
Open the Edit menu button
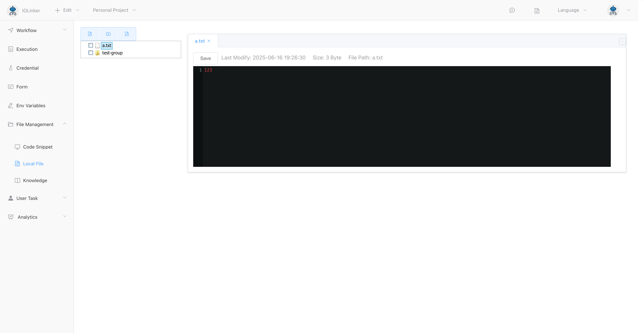[x=67, y=10]
